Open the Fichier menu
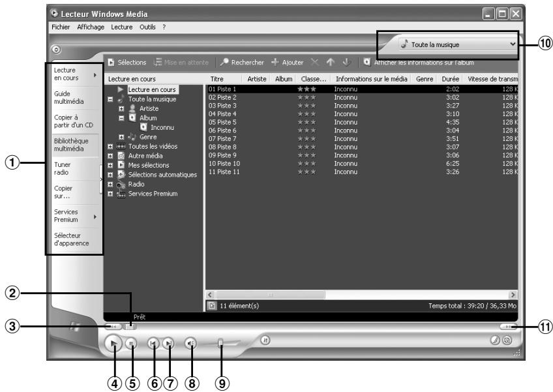553x392 pixels. tap(61, 27)
